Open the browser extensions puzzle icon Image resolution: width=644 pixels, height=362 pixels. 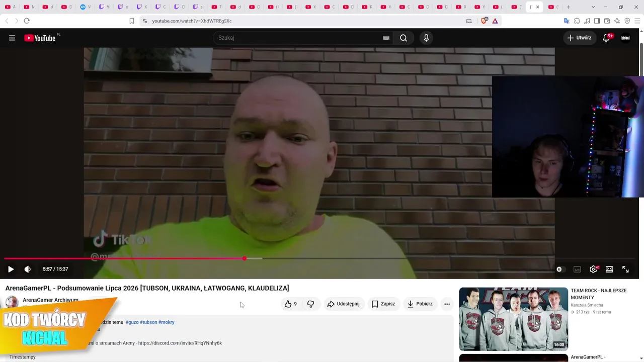coord(577,21)
